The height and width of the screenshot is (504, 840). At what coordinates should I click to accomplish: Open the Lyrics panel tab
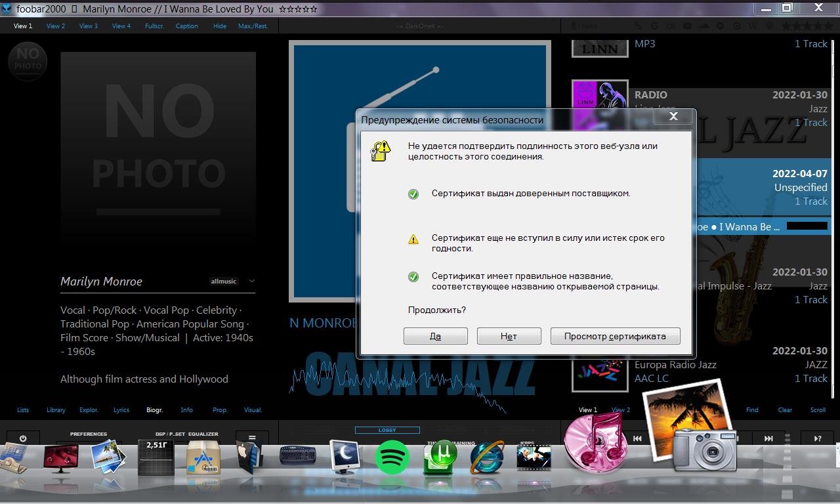121,410
